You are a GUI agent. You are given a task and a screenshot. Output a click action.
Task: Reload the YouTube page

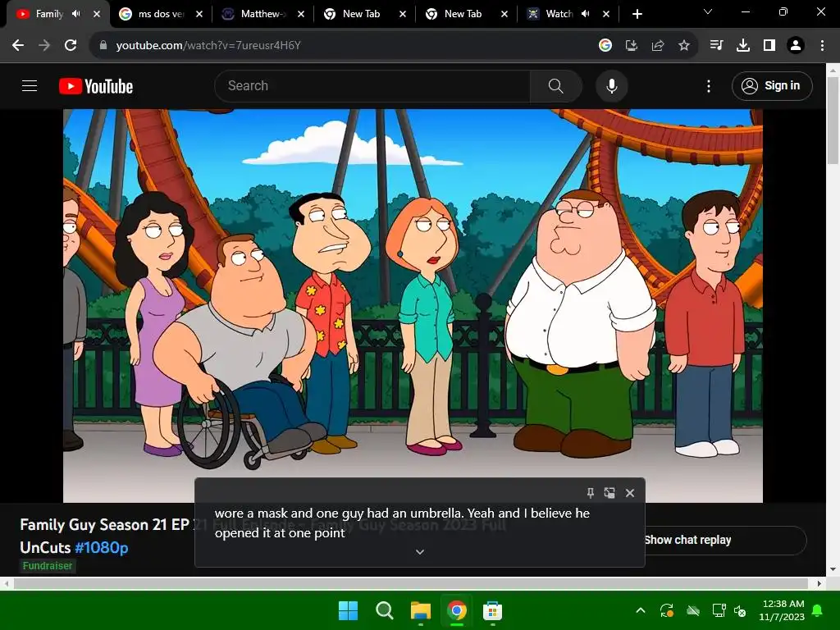coord(71,46)
